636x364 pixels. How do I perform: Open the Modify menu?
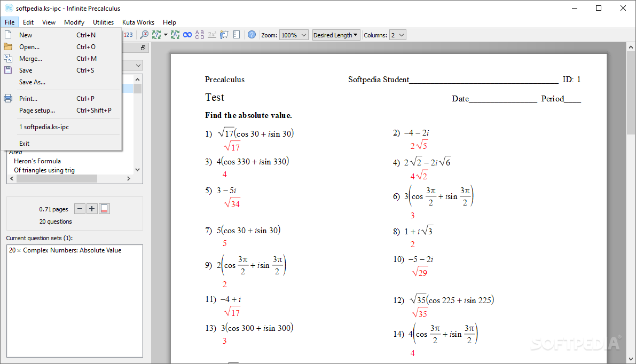[x=74, y=22]
